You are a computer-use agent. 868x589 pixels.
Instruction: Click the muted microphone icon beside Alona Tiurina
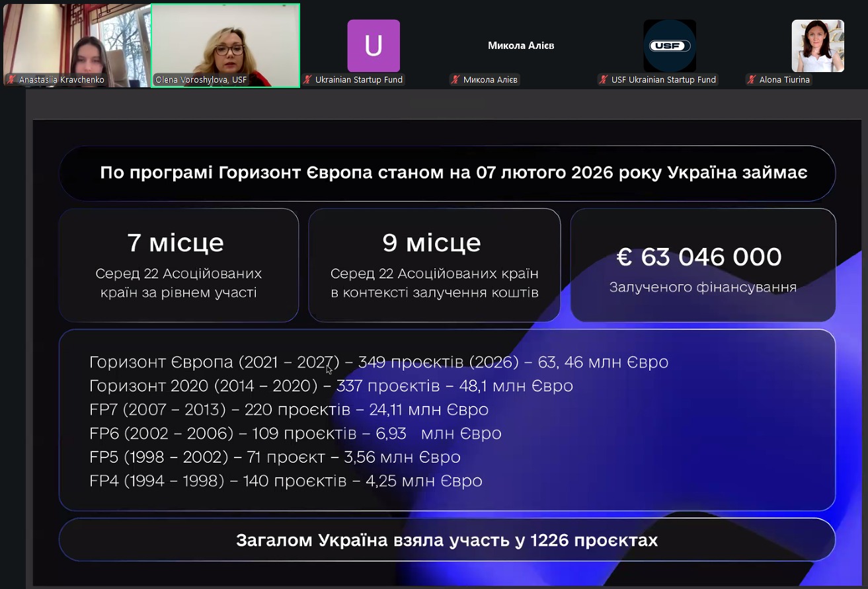[x=752, y=80]
